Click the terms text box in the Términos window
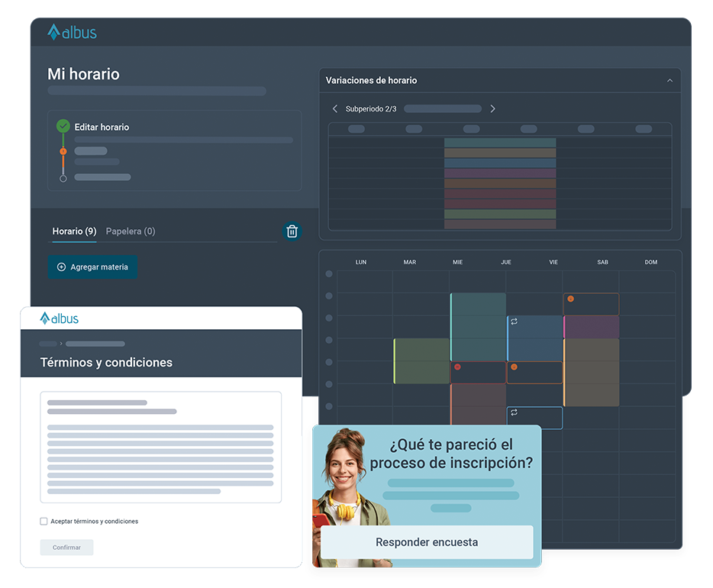Screen dimensions: 713x588 point(160,447)
